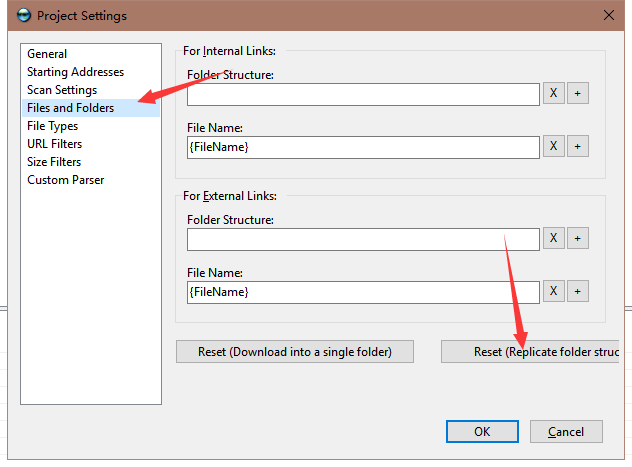Click Reset (Replicate folder structure) button
The image size is (632, 467).
(530, 352)
